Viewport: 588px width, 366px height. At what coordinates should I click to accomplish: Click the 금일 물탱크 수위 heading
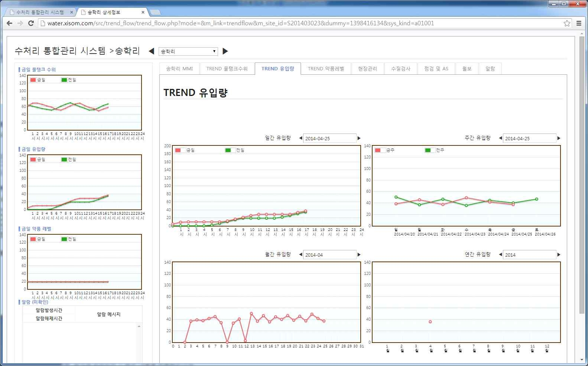[39, 70]
